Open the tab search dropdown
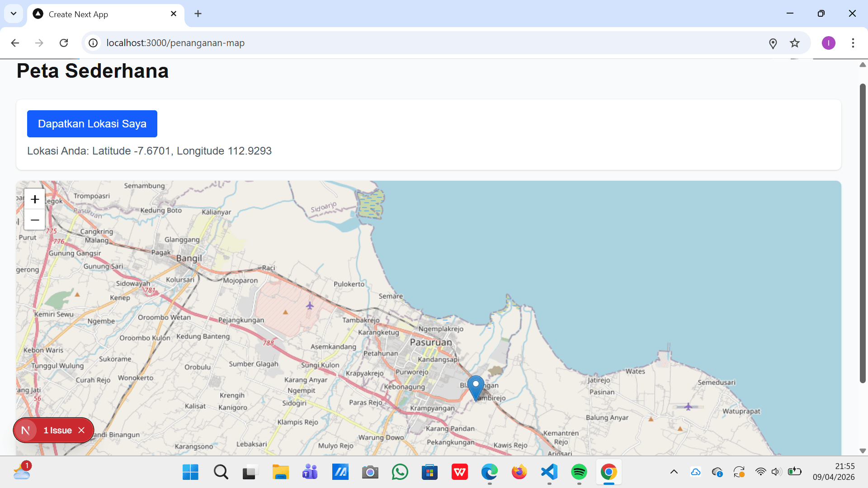 [x=14, y=14]
